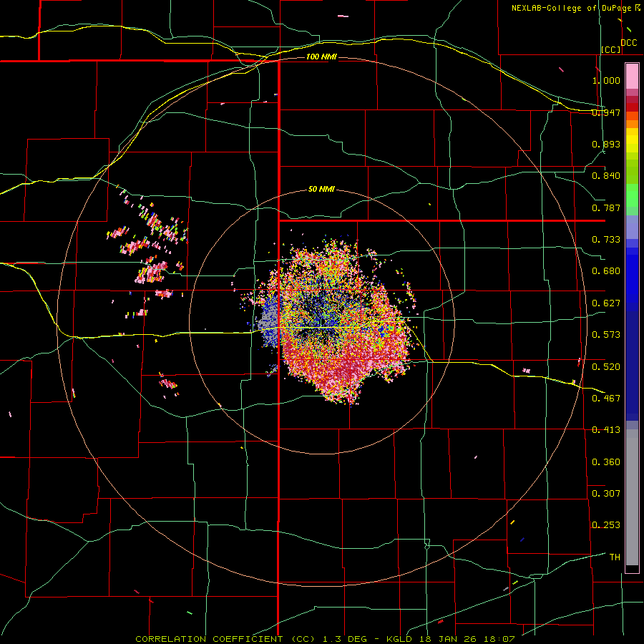Click the 0.307 scale value
Screen dimensions: 644x644
tap(606, 493)
